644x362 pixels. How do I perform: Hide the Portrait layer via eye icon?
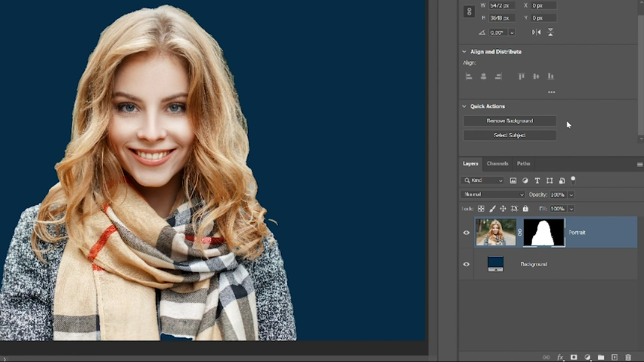click(x=466, y=233)
